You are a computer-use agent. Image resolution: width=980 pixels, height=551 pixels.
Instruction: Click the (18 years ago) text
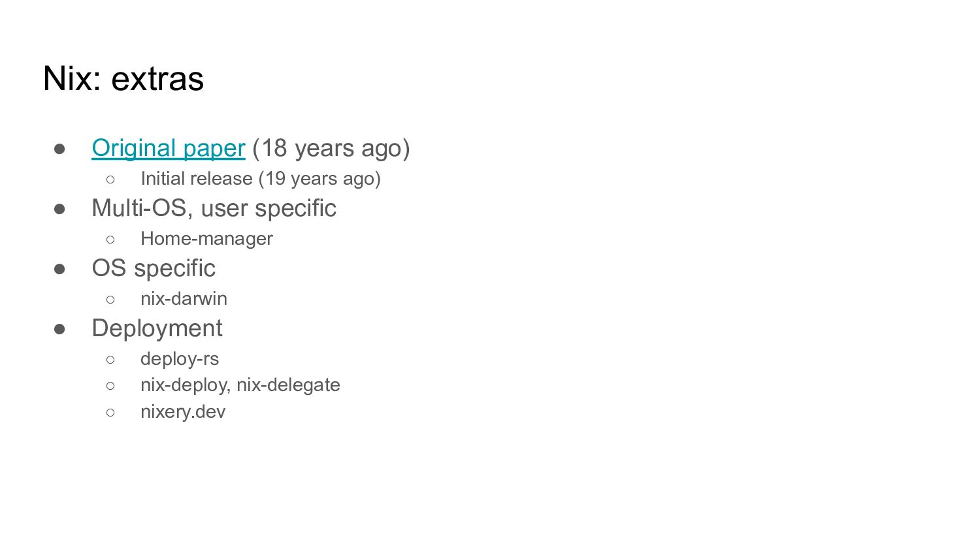[331, 148]
